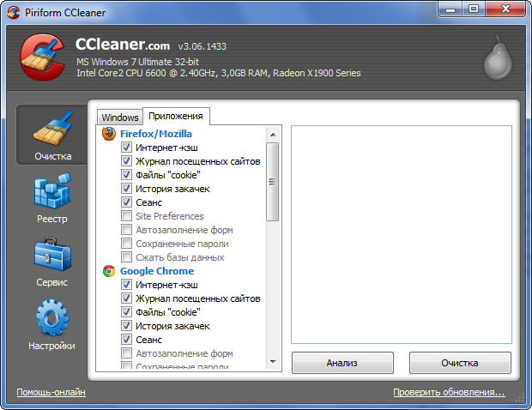Uncheck Chrome Сеанс checkbox
This screenshot has width=532, height=410.
click(126, 340)
